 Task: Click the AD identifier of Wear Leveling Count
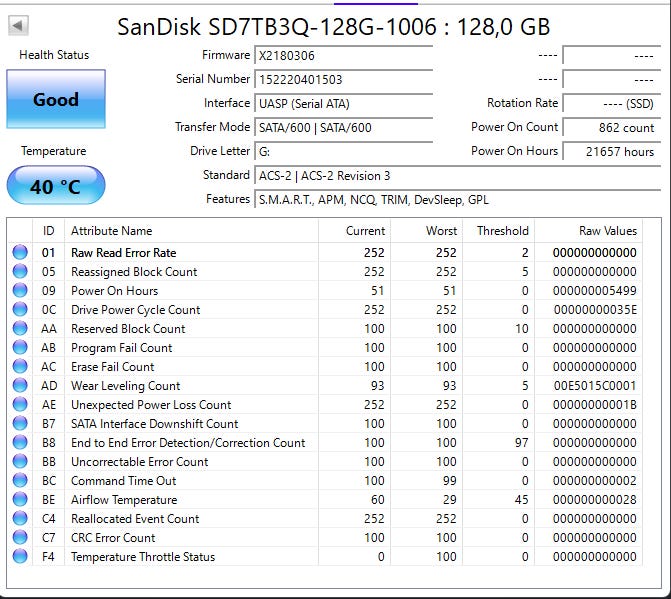coord(49,385)
